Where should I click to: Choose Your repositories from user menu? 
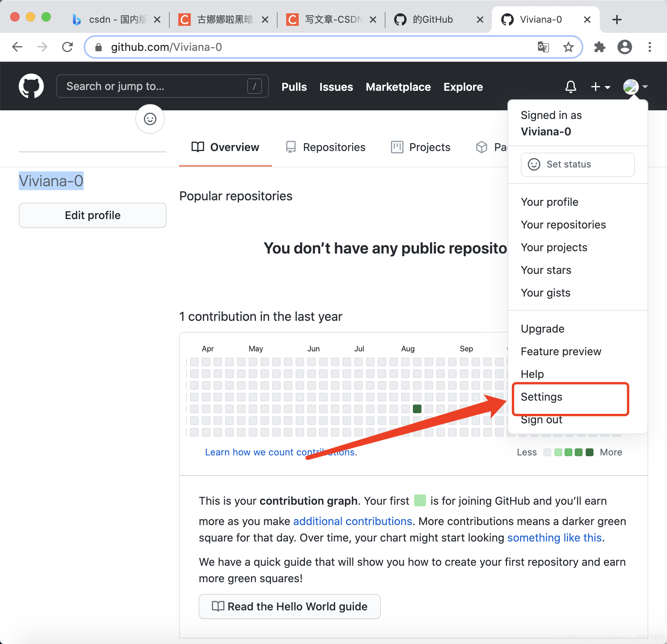click(578, 225)
